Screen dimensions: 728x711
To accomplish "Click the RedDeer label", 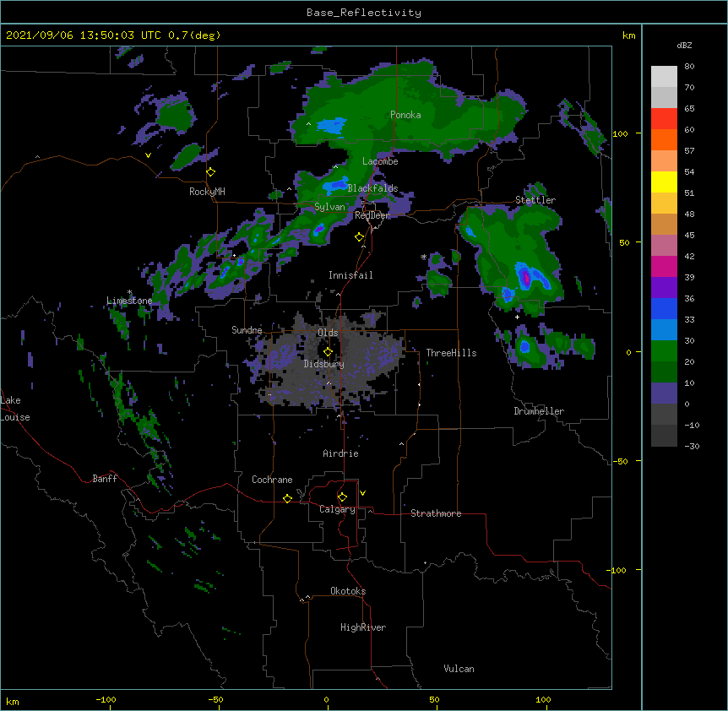I will (x=372, y=215).
